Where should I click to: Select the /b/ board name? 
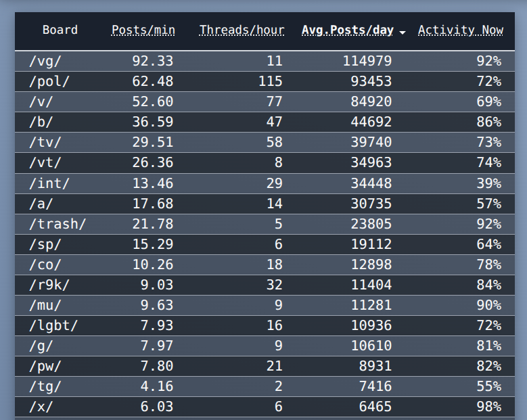point(41,122)
